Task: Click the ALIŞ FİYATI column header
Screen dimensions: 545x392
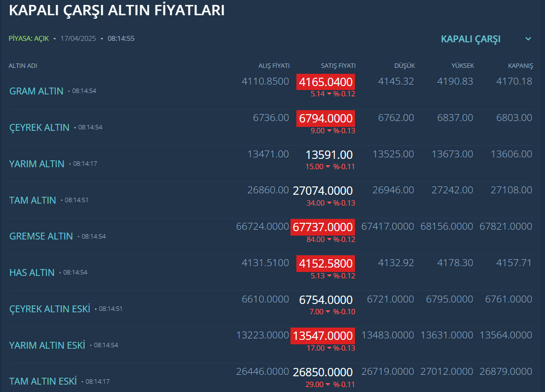Action: click(x=274, y=65)
